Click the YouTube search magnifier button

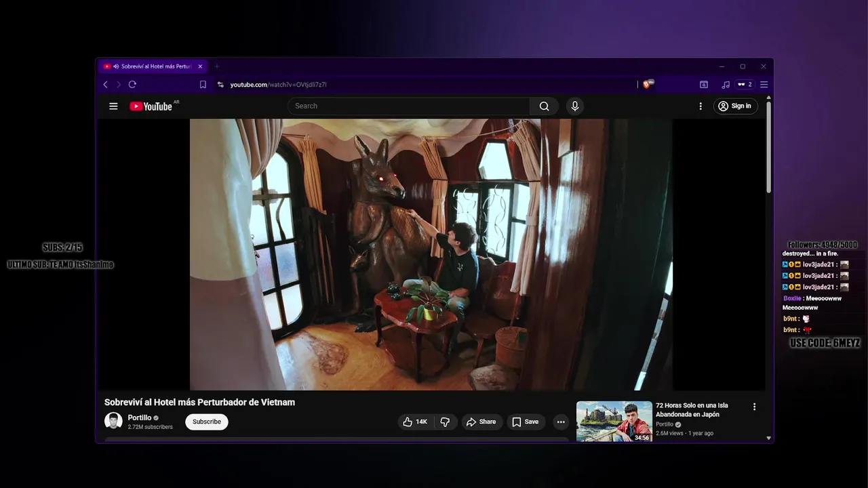[544, 106]
